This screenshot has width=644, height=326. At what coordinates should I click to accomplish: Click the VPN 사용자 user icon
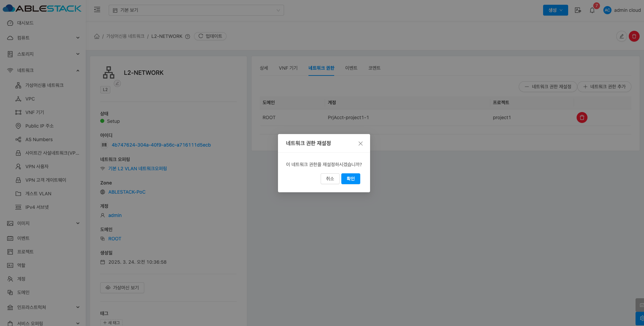coord(18,167)
